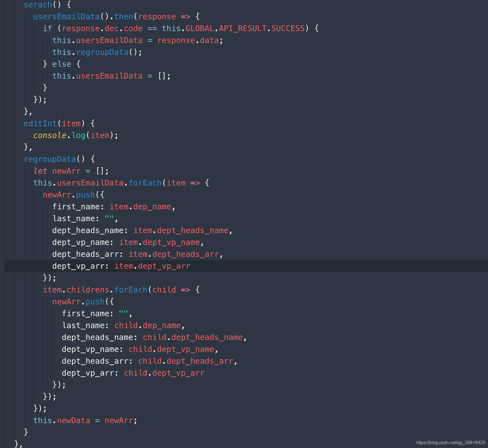Click console in console.log(item)
This screenshot has height=448, width=488.
(x=50, y=135)
